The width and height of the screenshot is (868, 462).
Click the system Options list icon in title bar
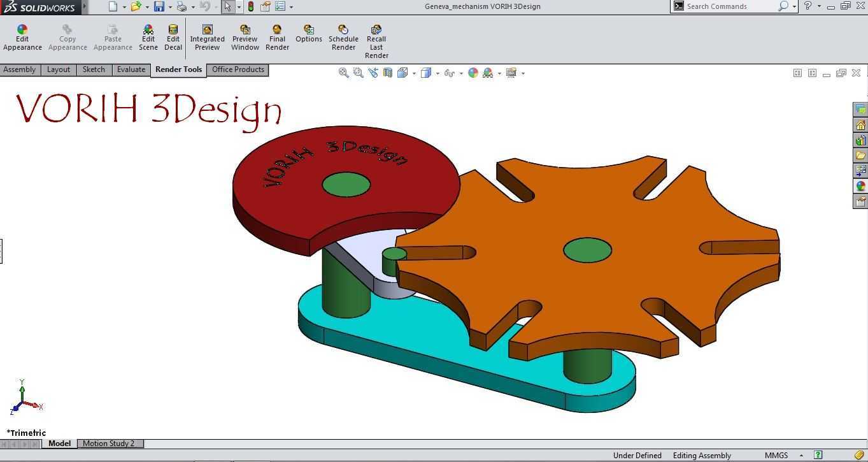pos(280,6)
